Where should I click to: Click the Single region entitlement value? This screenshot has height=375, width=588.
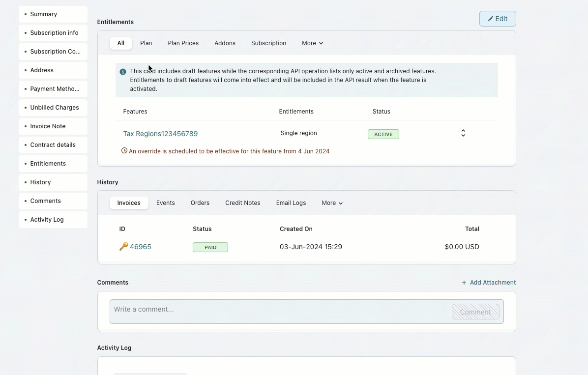299,133
